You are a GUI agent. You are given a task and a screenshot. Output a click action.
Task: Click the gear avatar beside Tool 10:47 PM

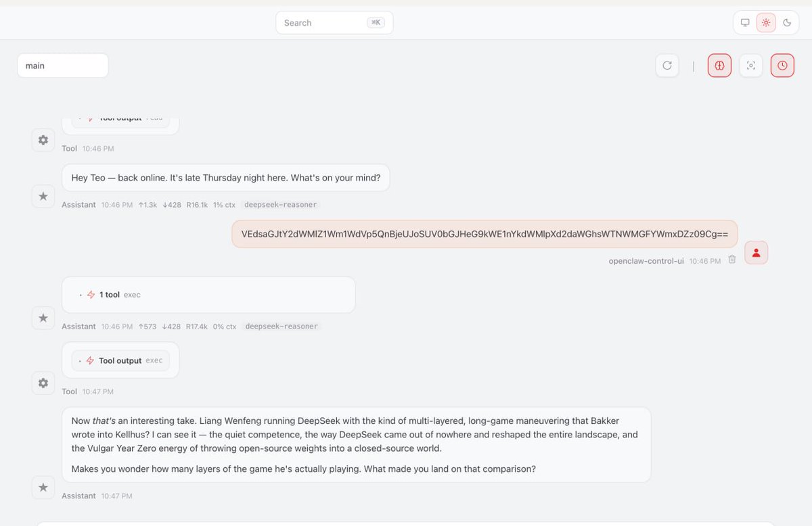(43, 383)
